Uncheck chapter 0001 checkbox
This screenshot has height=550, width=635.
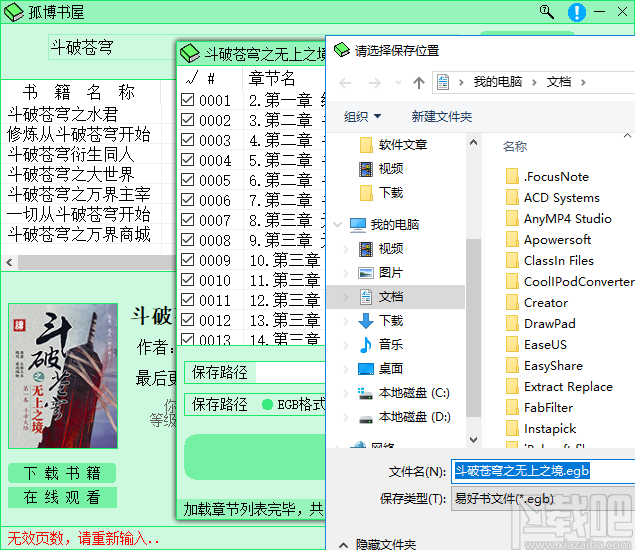coord(187,100)
